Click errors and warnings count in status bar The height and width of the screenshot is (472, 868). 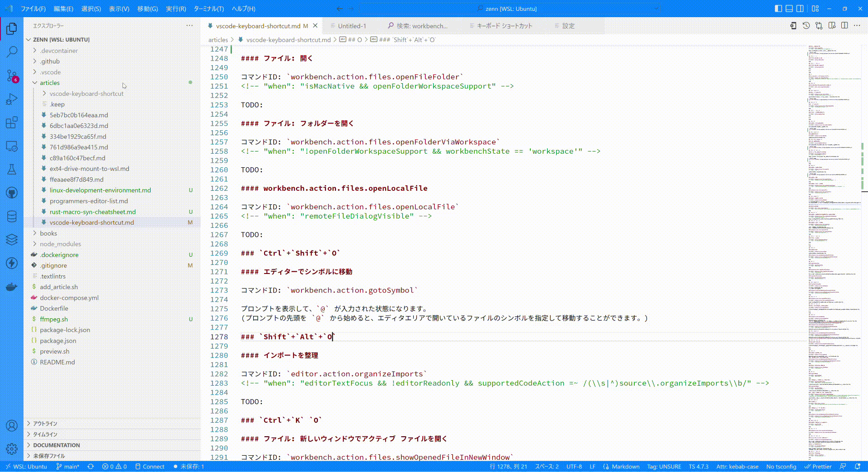tap(114, 467)
